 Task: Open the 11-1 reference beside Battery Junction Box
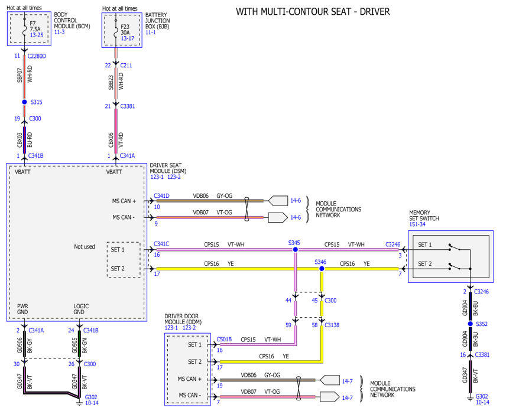151,32
